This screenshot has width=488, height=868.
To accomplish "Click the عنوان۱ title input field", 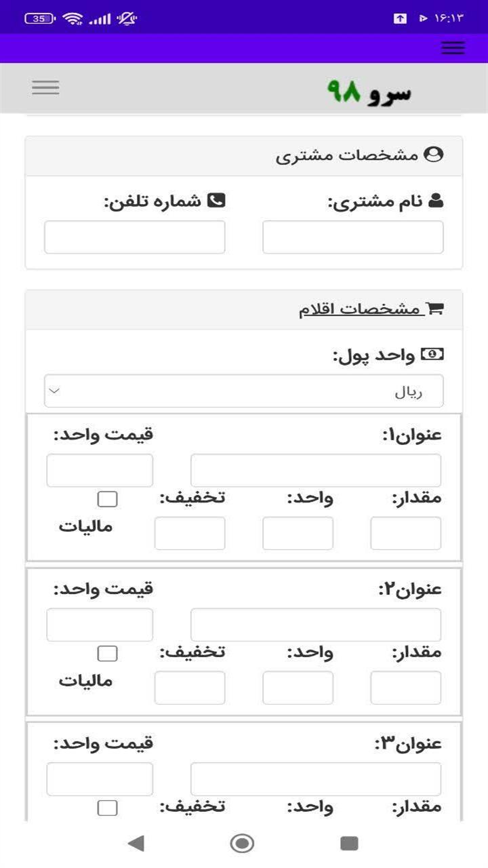I will pos(316,471).
